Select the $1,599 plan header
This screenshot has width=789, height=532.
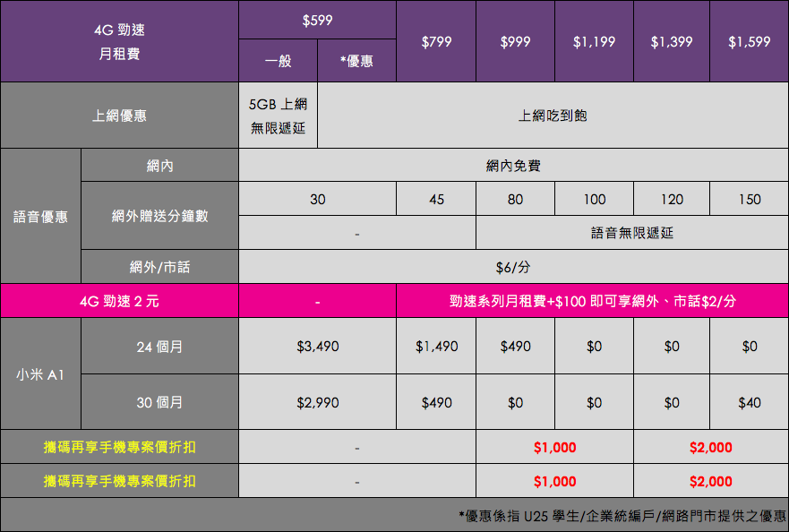750,41
